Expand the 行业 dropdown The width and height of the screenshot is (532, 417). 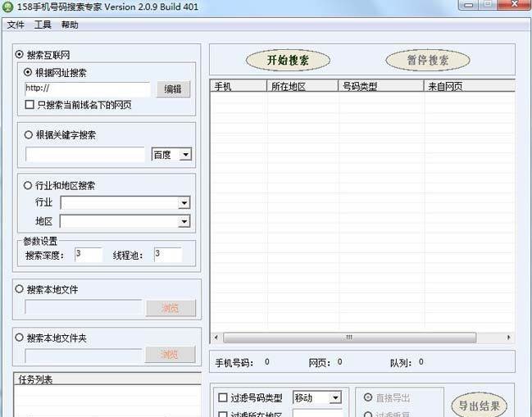(184, 202)
